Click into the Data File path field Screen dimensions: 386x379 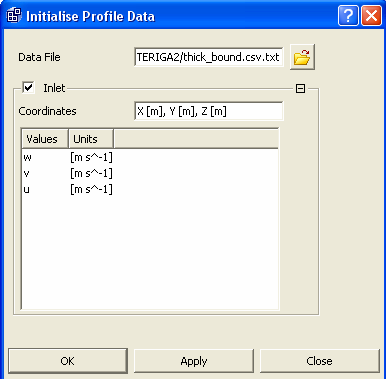pyautogui.click(x=209, y=57)
